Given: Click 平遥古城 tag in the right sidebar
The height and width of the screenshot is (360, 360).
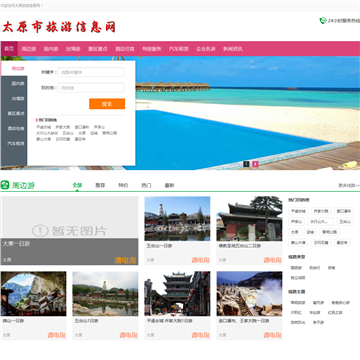Looking at the screenshot, I should point(298,211).
